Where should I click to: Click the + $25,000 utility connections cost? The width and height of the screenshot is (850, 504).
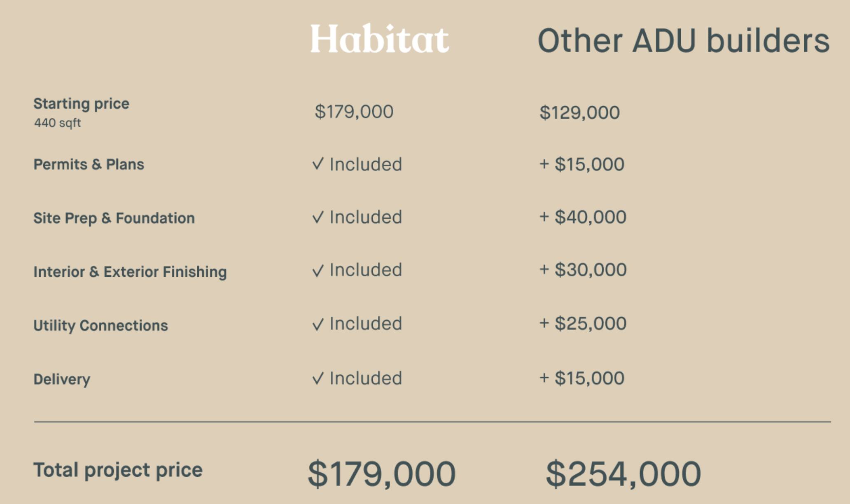(583, 323)
